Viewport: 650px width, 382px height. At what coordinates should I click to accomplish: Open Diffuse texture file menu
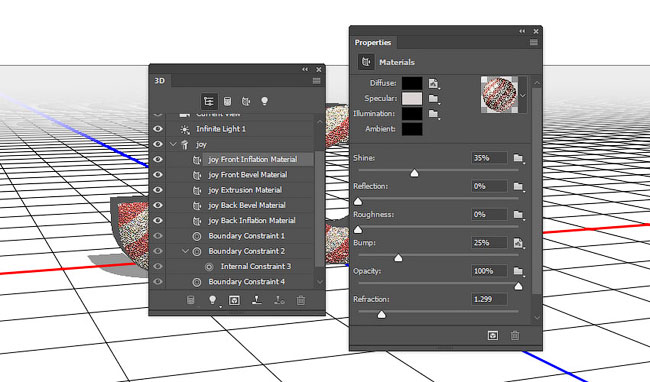(x=434, y=83)
